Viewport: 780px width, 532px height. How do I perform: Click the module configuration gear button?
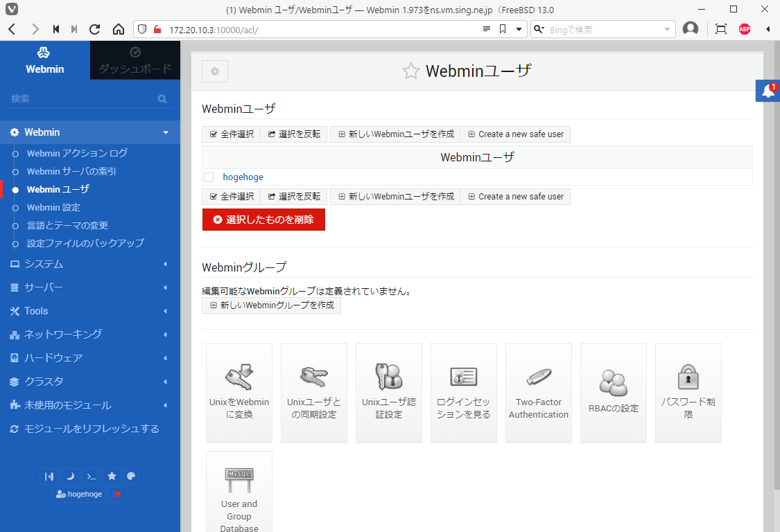pyautogui.click(x=215, y=71)
